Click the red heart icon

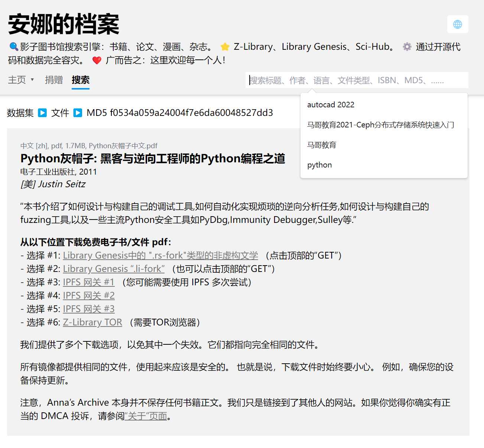(97, 60)
